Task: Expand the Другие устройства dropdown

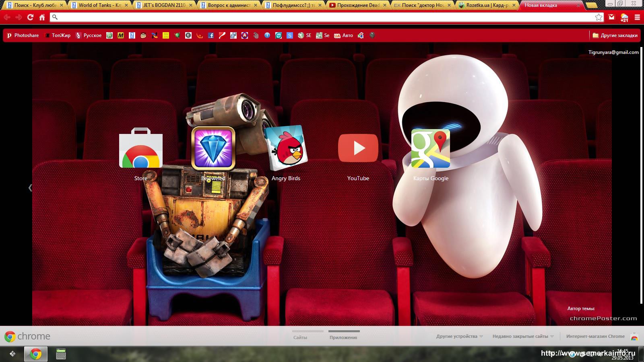Action: click(x=459, y=336)
